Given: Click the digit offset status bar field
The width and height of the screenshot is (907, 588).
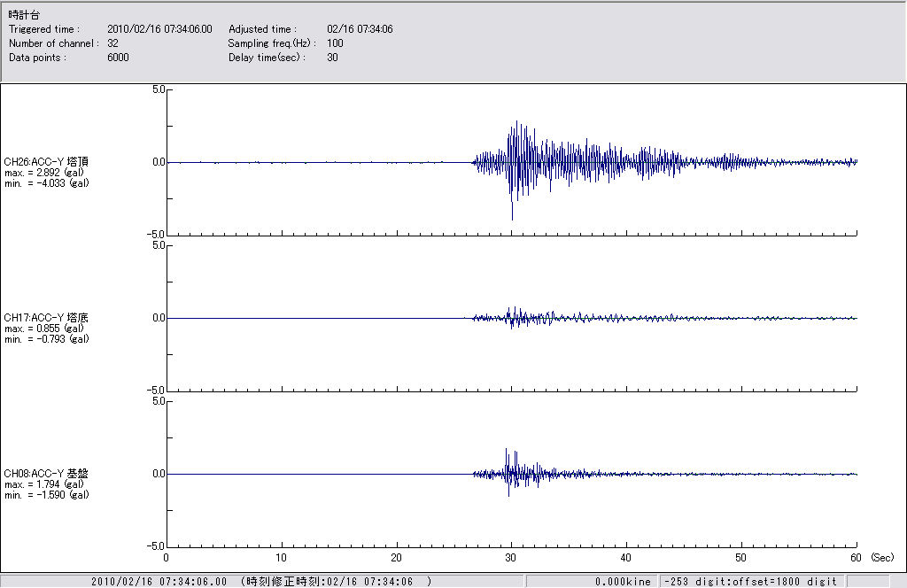Looking at the screenshot, I should tap(749, 582).
